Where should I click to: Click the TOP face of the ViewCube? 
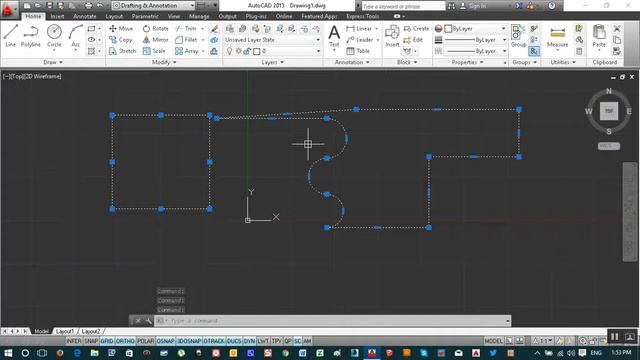pos(609,111)
